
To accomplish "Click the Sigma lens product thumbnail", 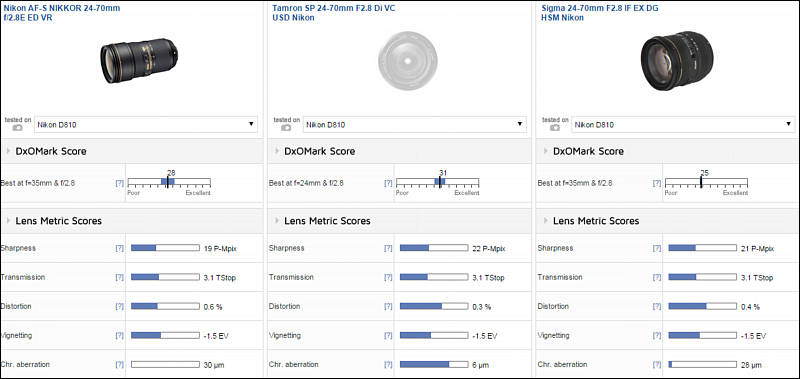I will coord(677,62).
